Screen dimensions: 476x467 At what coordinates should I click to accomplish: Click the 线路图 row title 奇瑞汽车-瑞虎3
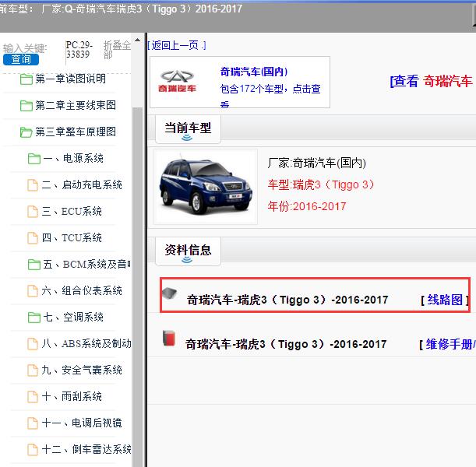287,300
